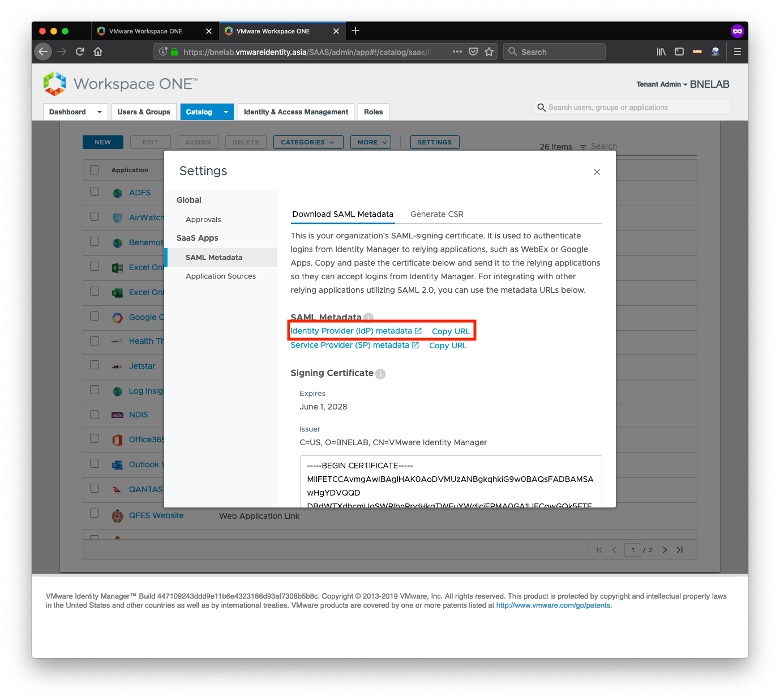Click the info icon beside Signing Certificate

(x=380, y=374)
